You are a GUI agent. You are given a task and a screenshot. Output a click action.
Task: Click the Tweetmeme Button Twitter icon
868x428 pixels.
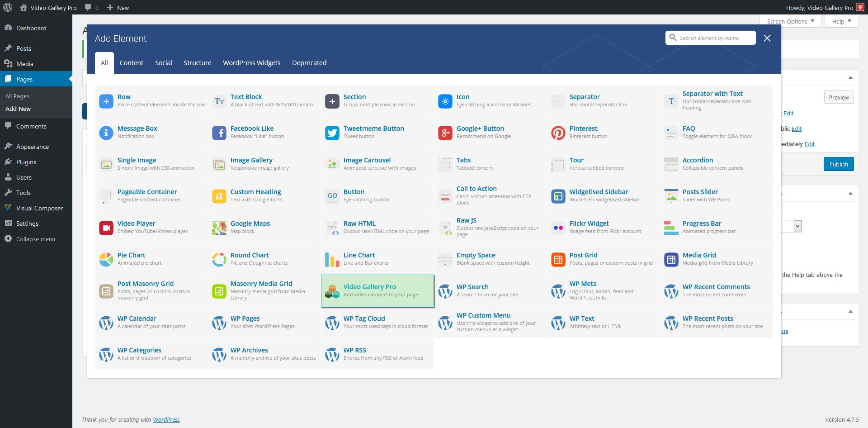pyautogui.click(x=332, y=133)
